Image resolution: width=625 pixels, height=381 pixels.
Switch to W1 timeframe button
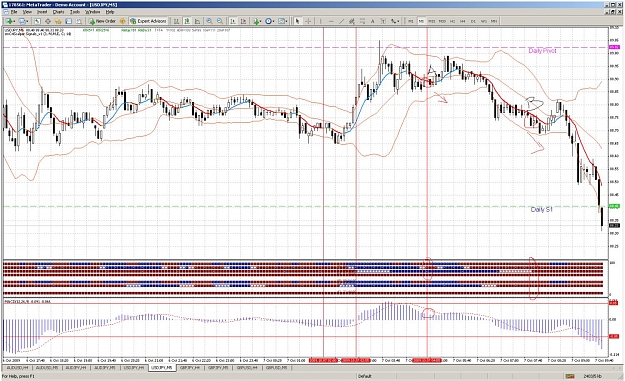(483, 21)
